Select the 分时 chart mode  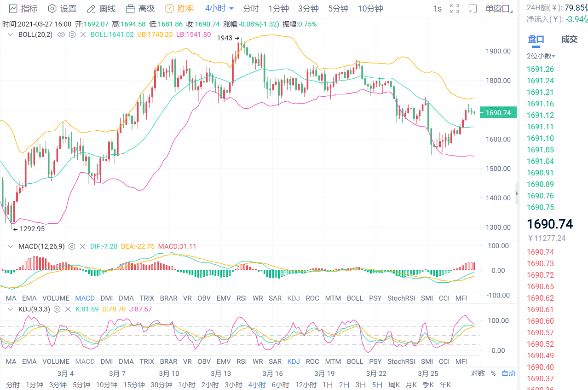[251, 8]
